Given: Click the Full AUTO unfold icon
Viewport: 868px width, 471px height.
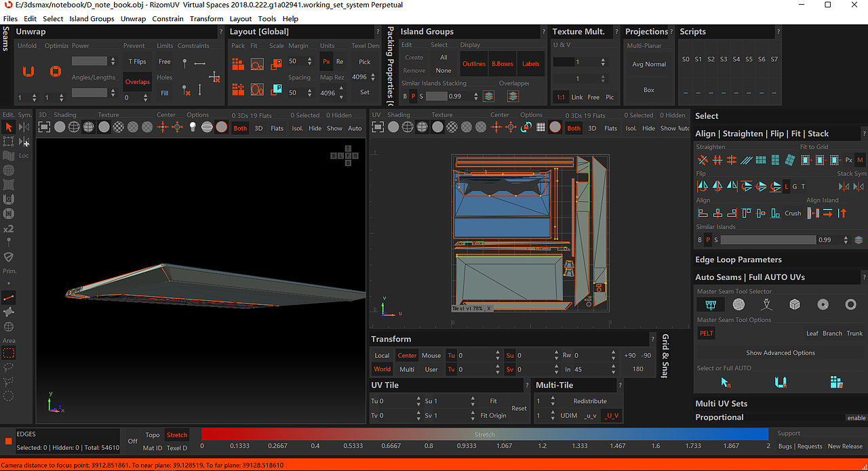Looking at the screenshot, I should click(x=781, y=383).
